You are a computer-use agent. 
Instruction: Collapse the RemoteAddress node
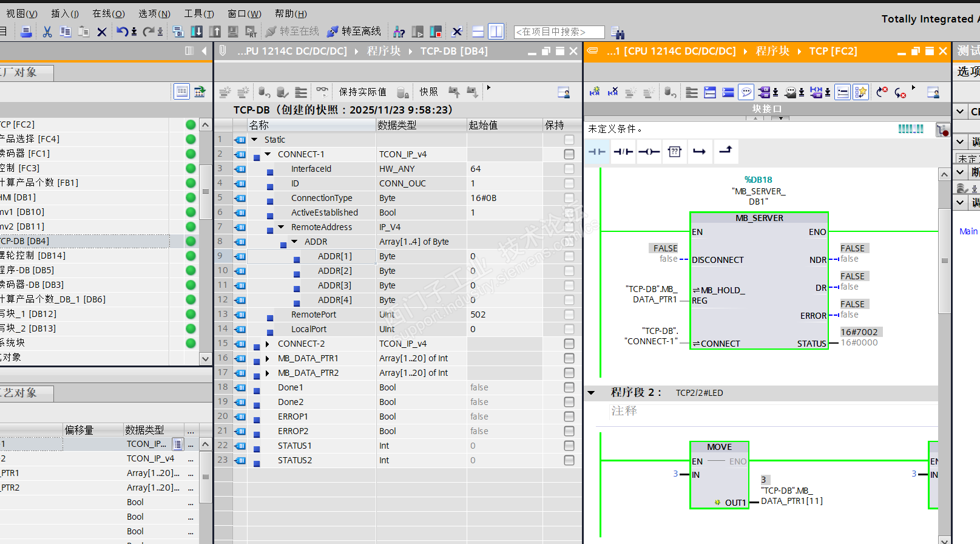(x=281, y=227)
